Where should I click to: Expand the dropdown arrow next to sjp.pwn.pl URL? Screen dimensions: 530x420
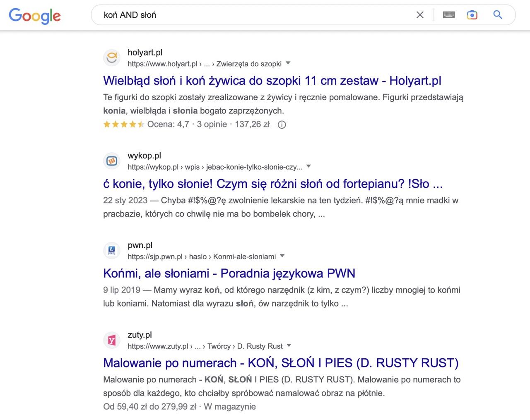(282, 256)
